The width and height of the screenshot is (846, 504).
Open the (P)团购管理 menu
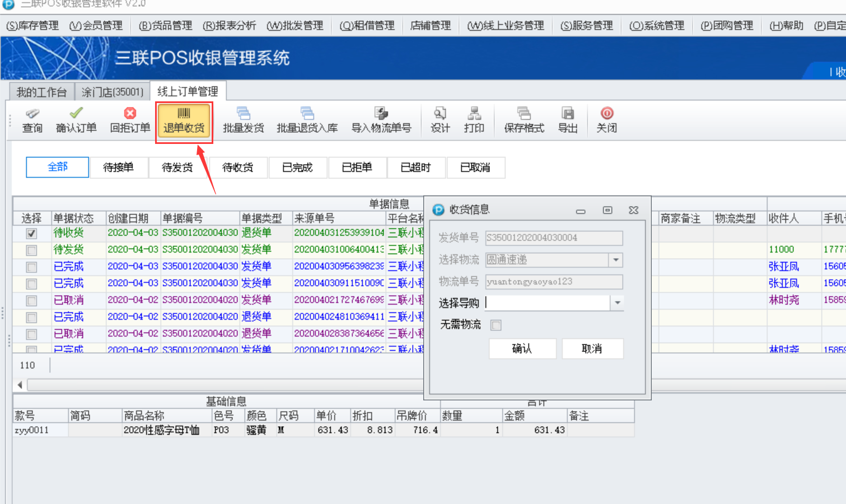(727, 26)
